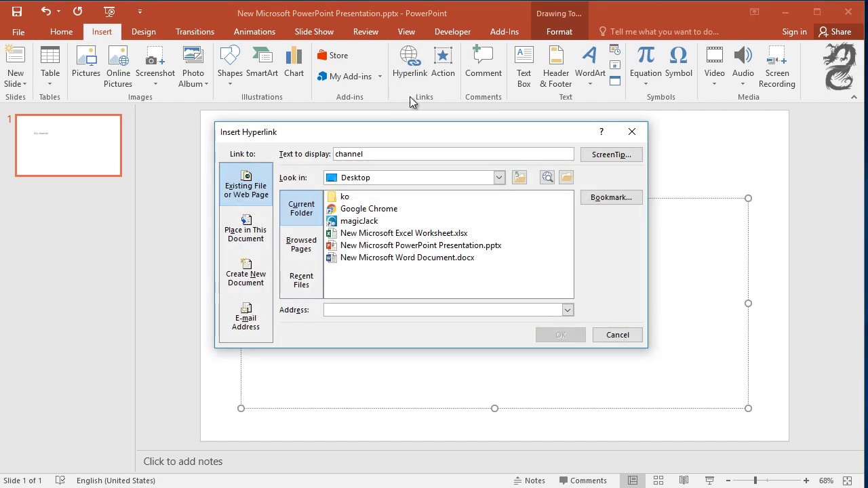Click Sign in link

click(x=794, y=32)
